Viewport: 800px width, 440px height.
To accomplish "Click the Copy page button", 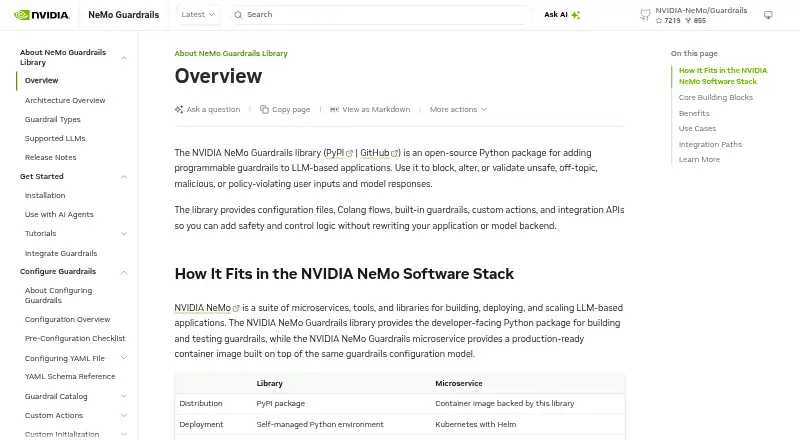I will point(285,109).
